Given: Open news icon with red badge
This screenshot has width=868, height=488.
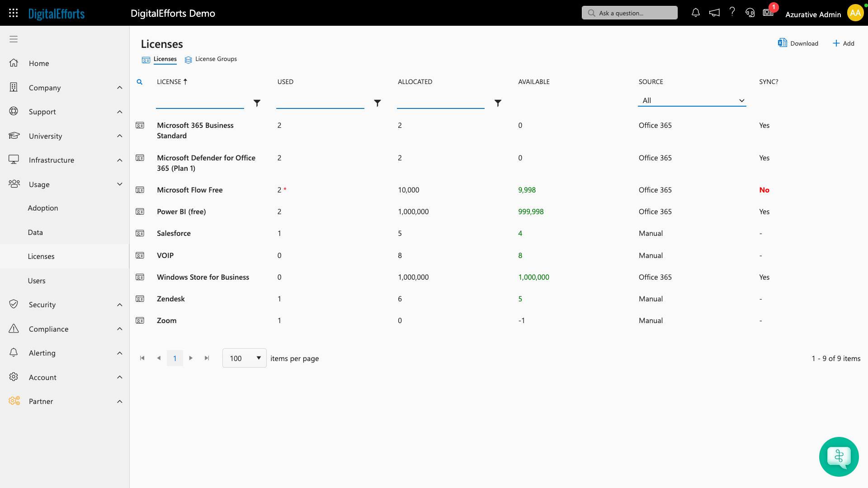Looking at the screenshot, I should tap(768, 13).
